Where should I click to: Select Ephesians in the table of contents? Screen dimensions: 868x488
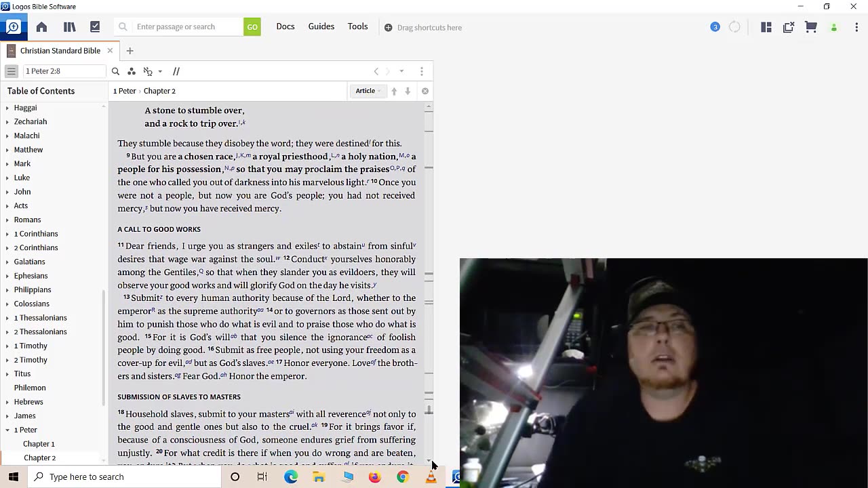pos(31,276)
